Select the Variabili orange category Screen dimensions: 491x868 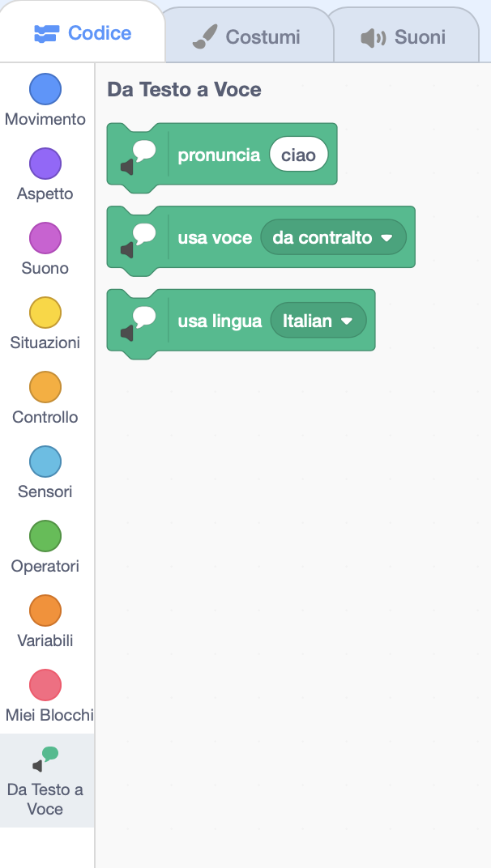point(45,611)
